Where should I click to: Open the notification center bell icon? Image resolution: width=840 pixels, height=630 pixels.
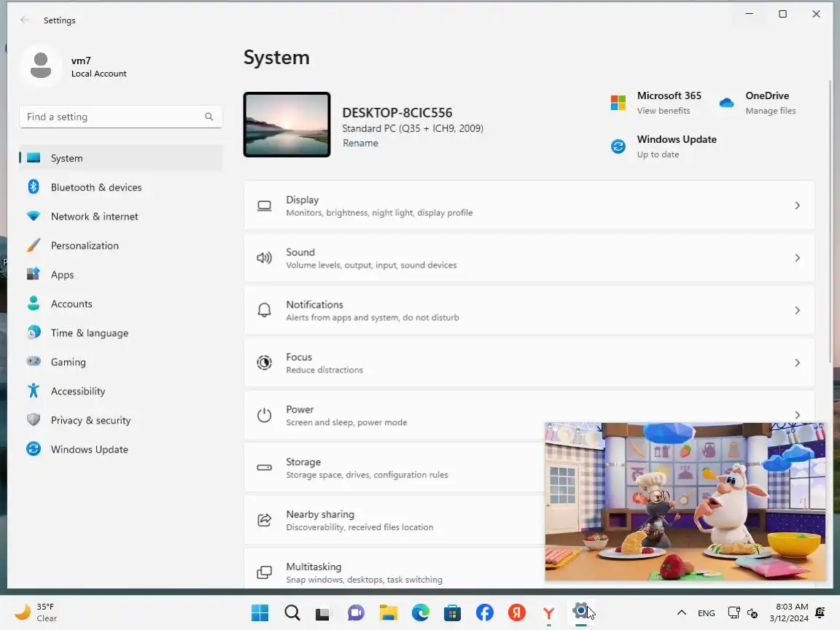(820, 612)
